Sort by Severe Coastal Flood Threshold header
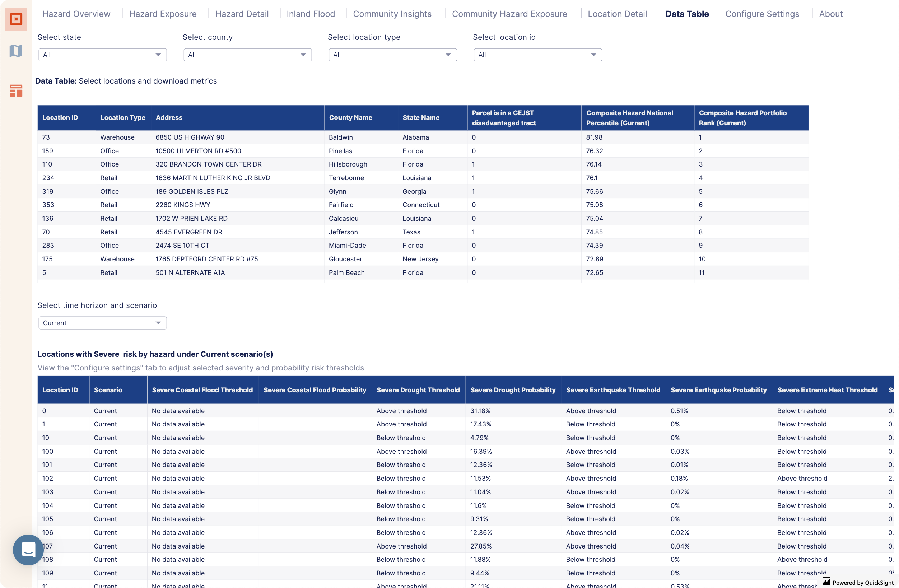This screenshot has height=588, width=899. pos(203,390)
